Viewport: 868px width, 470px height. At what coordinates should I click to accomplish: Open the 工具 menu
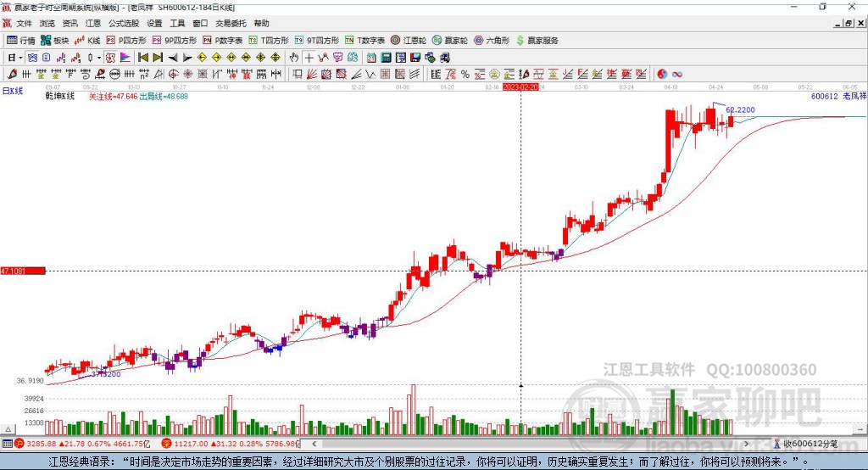coord(177,23)
